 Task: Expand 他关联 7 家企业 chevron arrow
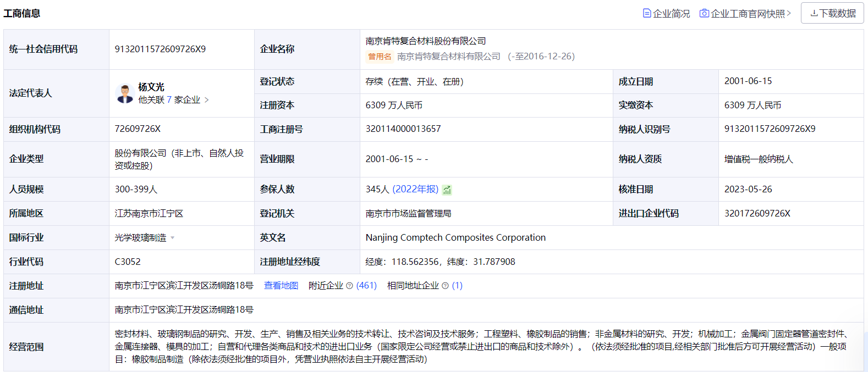click(x=207, y=100)
